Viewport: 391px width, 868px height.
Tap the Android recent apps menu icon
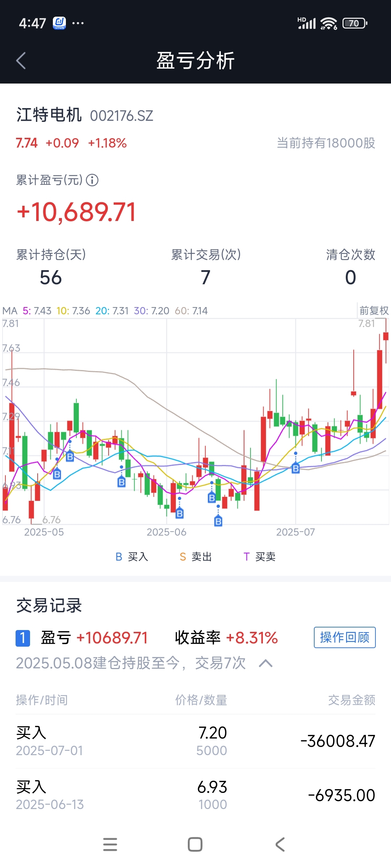click(x=110, y=844)
